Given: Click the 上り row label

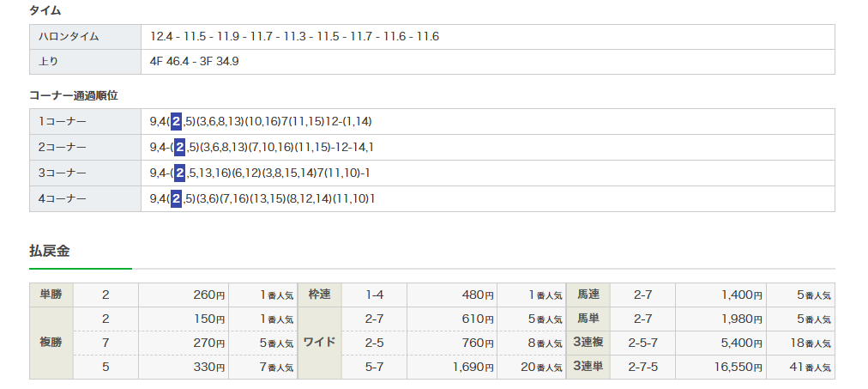Looking at the screenshot, I should tap(49, 62).
